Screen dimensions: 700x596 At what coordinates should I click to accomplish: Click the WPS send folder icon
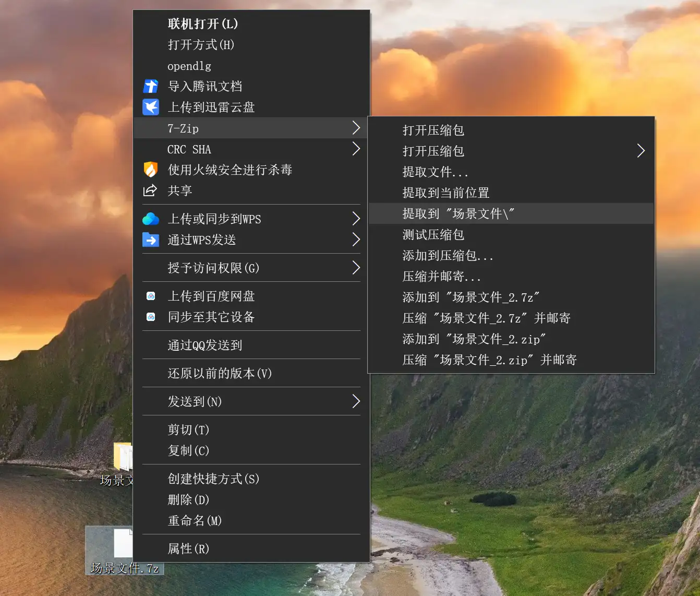point(151,240)
